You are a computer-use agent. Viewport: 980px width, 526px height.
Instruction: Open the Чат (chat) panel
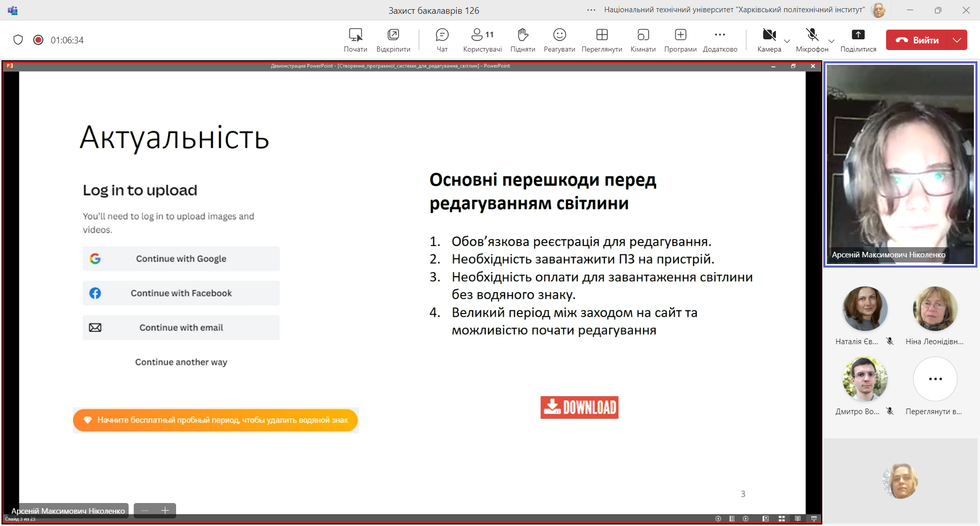pos(442,40)
